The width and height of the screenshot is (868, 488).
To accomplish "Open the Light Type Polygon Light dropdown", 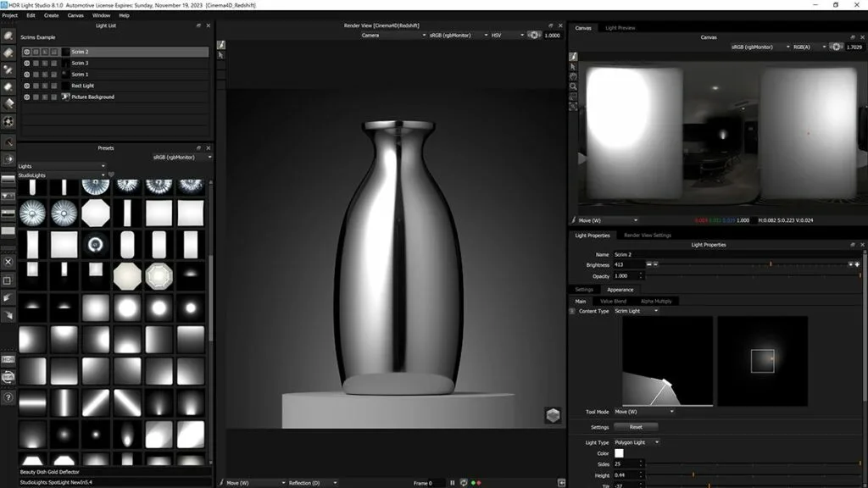I will click(637, 442).
